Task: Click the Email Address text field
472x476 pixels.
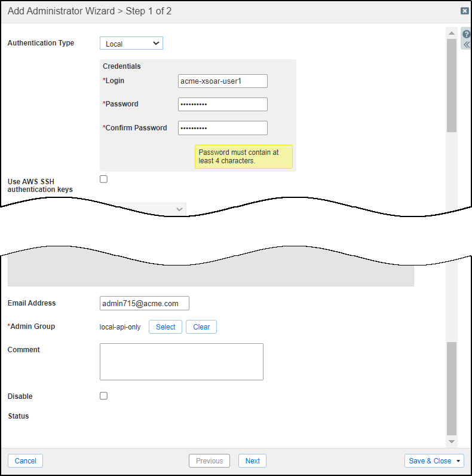Action: pyautogui.click(x=145, y=304)
